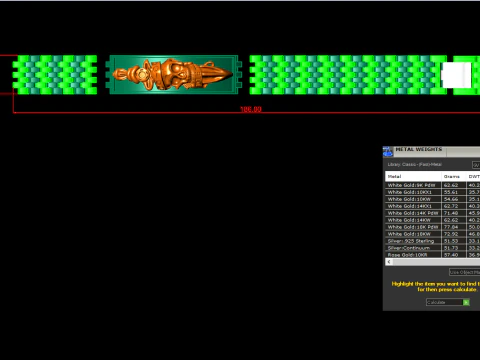Viewport: 480px width, 360px height.
Task: Click the Metal Weights panel icon
Action: [x=388, y=152]
